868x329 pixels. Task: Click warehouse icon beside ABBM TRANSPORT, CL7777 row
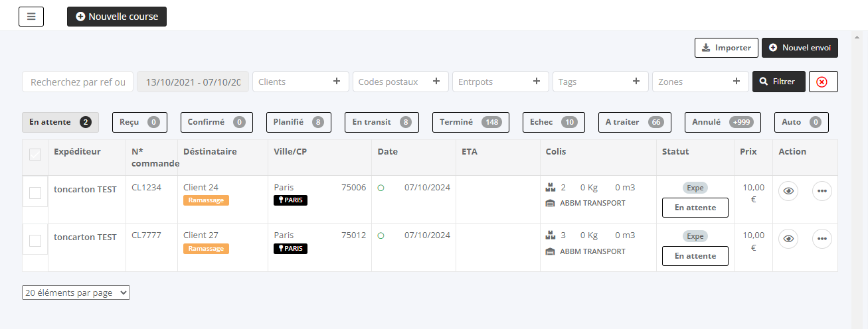pos(550,251)
